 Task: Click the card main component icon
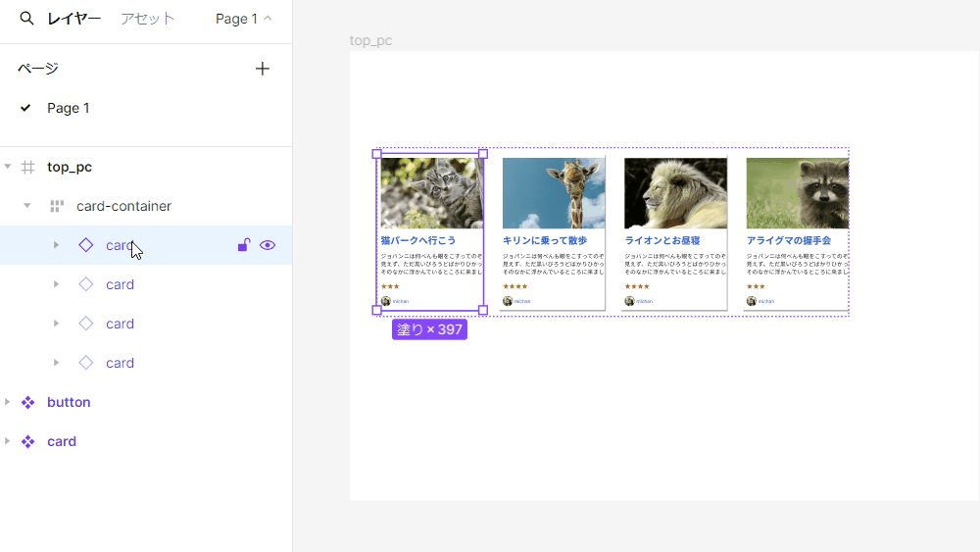[28, 441]
